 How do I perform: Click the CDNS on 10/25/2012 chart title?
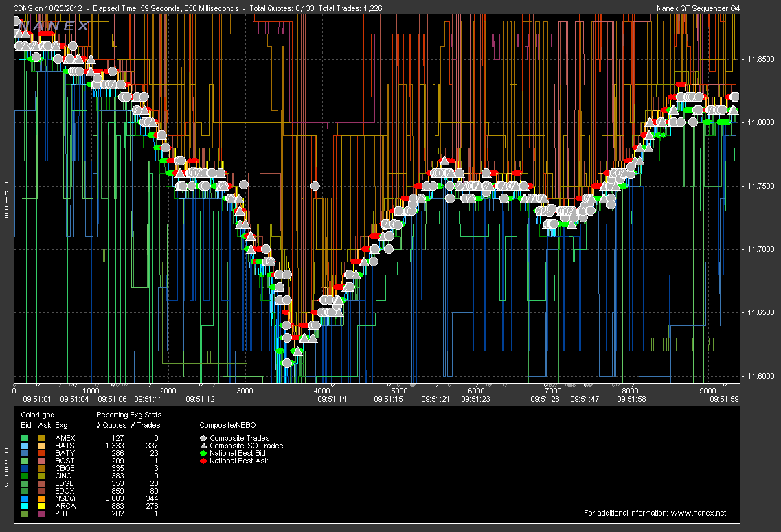(48, 8)
